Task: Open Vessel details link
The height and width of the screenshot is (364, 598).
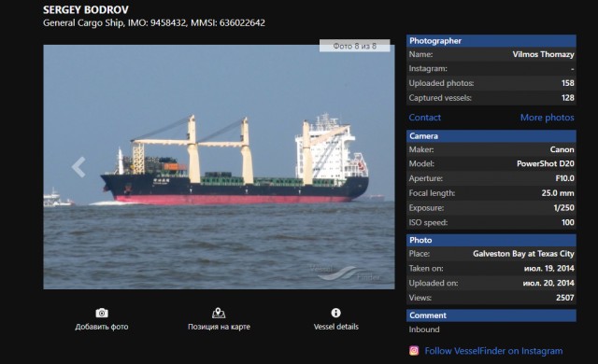Action: 336,327
